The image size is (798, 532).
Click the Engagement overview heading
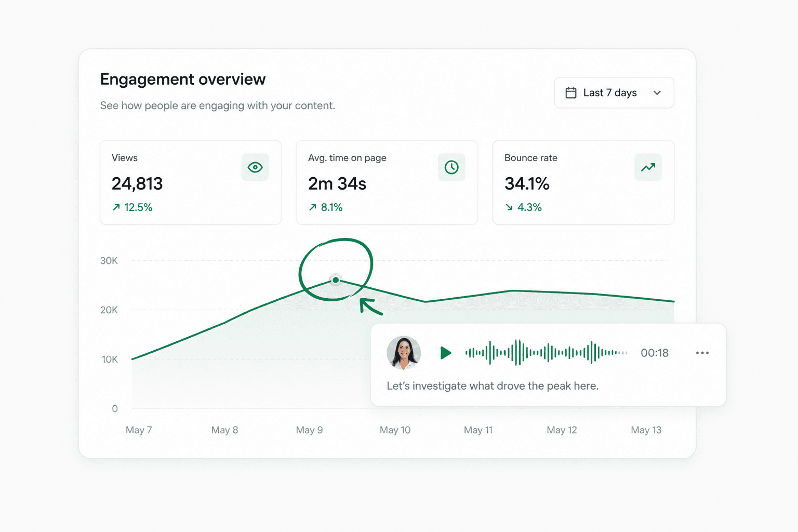183,79
